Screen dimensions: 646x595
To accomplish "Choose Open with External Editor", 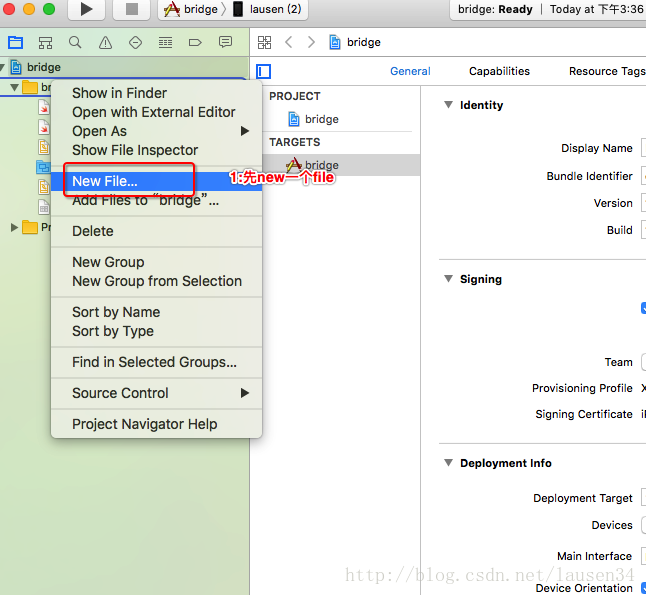I will 157,112.
